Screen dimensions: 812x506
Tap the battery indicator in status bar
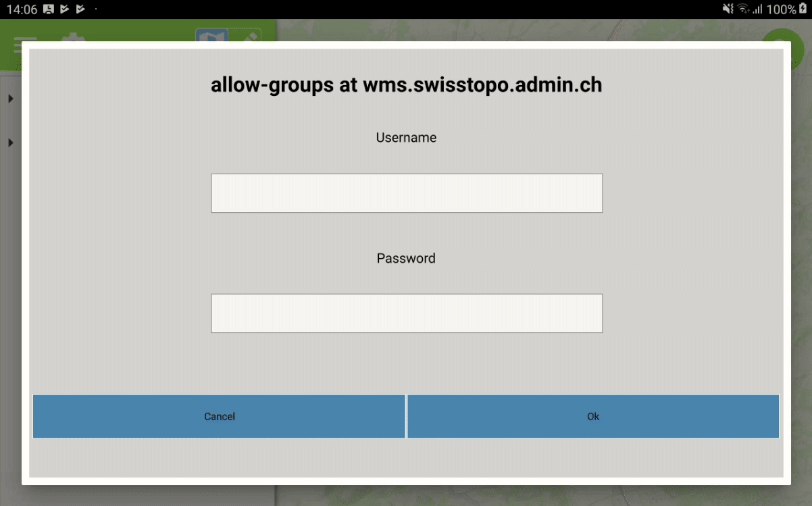coord(803,9)
